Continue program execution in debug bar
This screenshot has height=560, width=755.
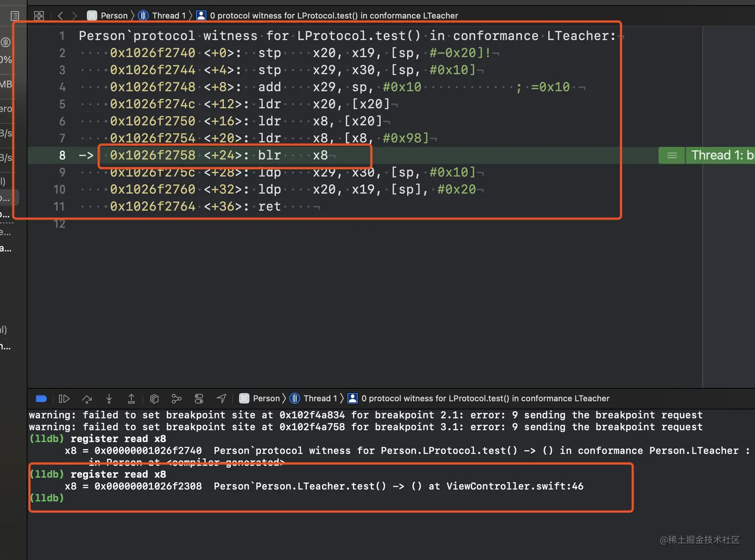64,398
